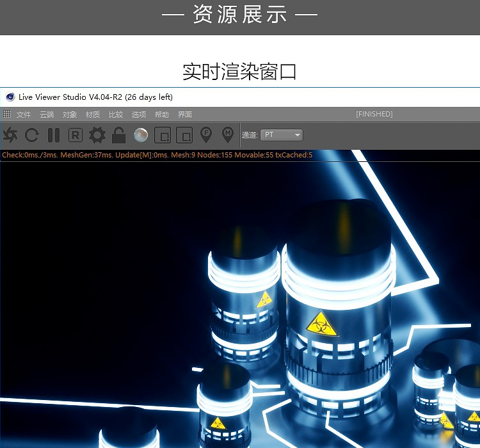Toggle the resolution lock icon
Image resolution: width=480 pixels, height=448 pixels.
coord(119,135)
